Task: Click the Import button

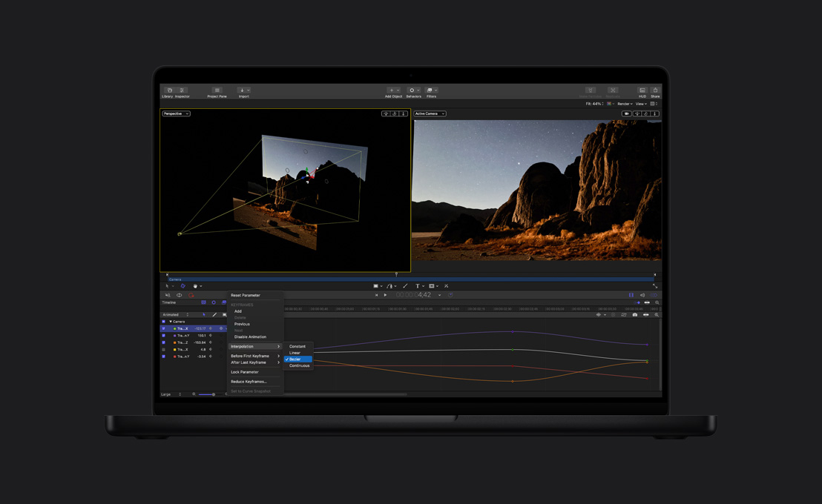Action: (x=243, y=90)
